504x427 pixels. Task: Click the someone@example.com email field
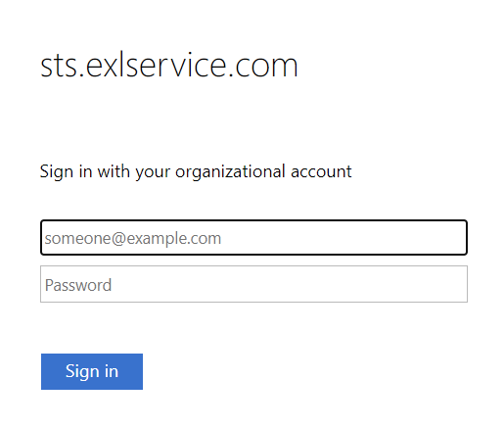[253, 237]
